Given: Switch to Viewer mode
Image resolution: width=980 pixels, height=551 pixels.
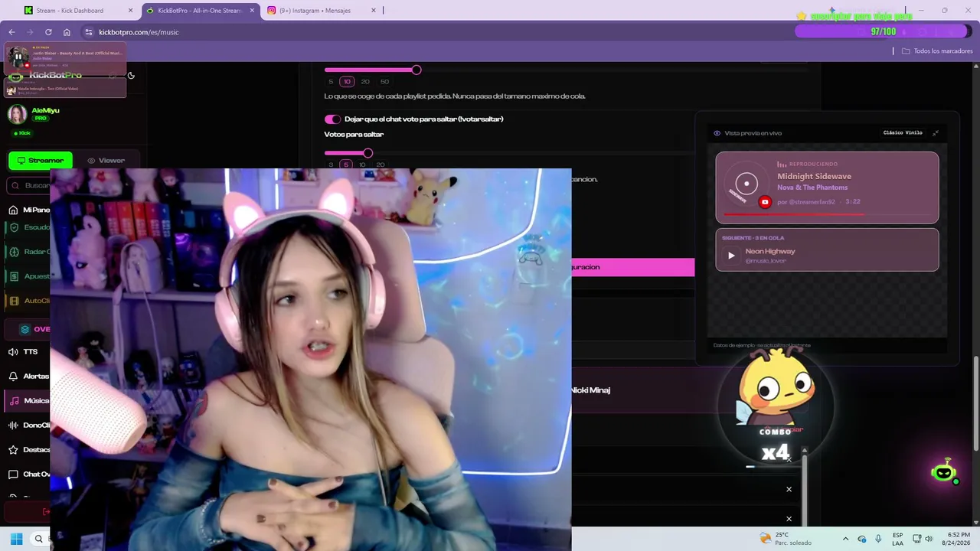Looking at the screenshot, I should [x=106, y=161].
